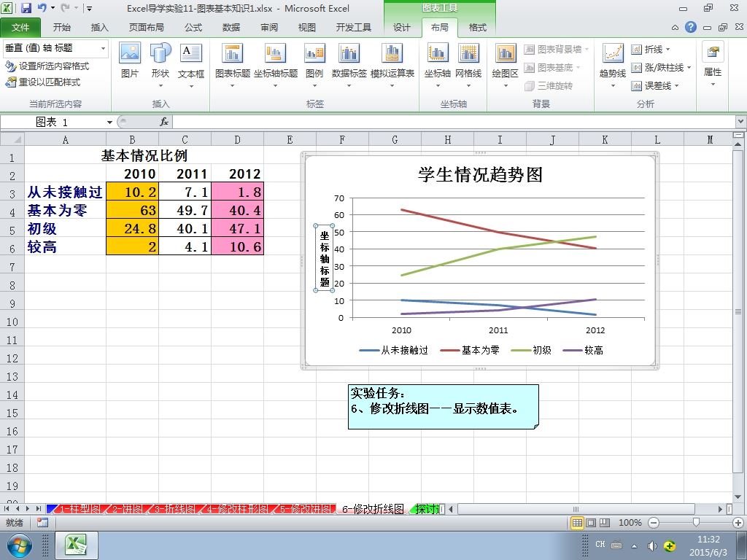Minimize the ribbon with the caret arrow
This screenshot has height=560, width=747.
[675, 28]
